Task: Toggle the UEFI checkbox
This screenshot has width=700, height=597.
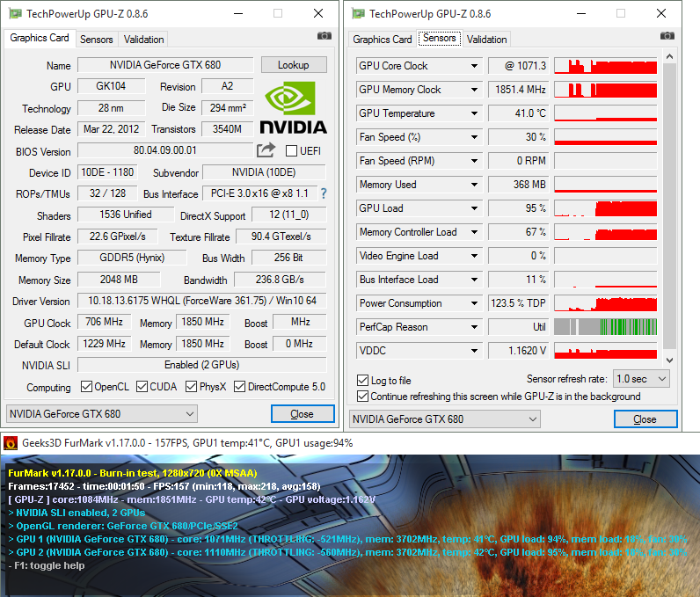Action: click(x=291, y=151)
